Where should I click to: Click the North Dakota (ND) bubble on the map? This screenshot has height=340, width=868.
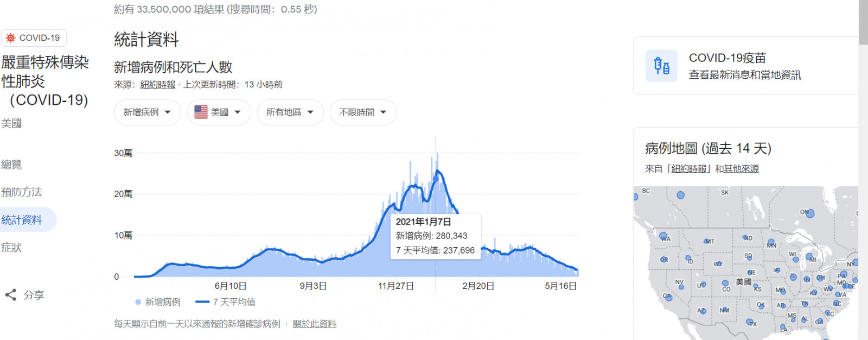coord(745,237)
